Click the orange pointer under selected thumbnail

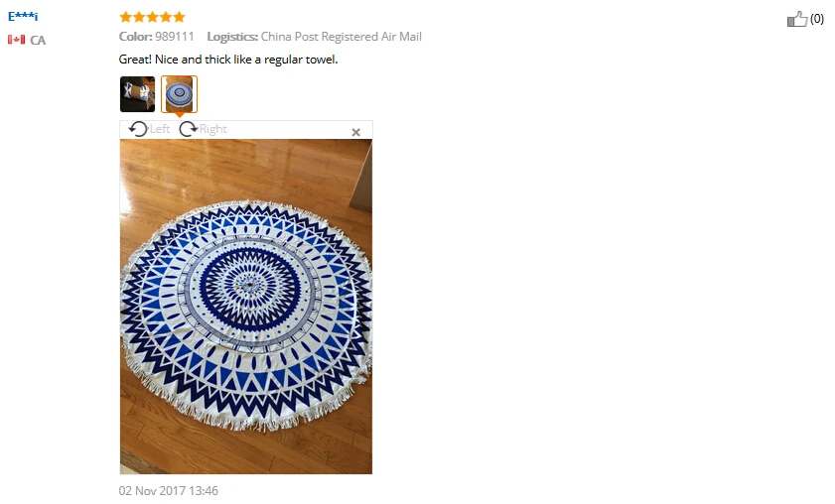[180, 115]
